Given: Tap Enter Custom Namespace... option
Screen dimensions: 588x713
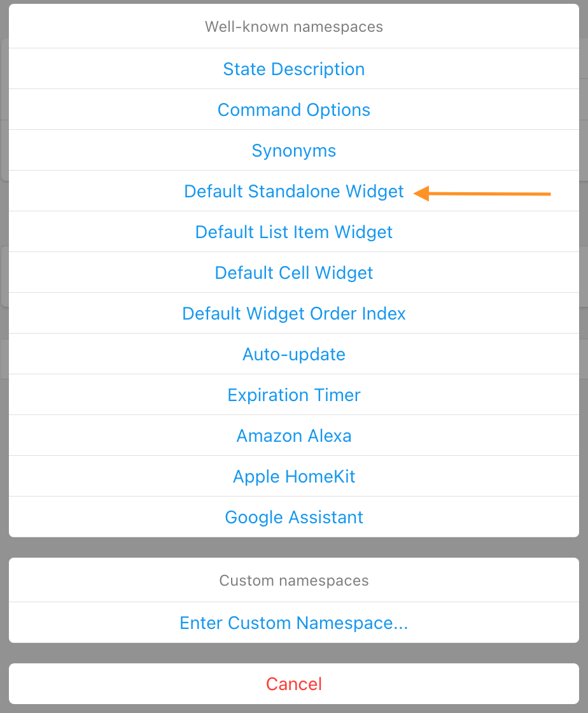Looking at the screenshot, I should tap(294, 623).
